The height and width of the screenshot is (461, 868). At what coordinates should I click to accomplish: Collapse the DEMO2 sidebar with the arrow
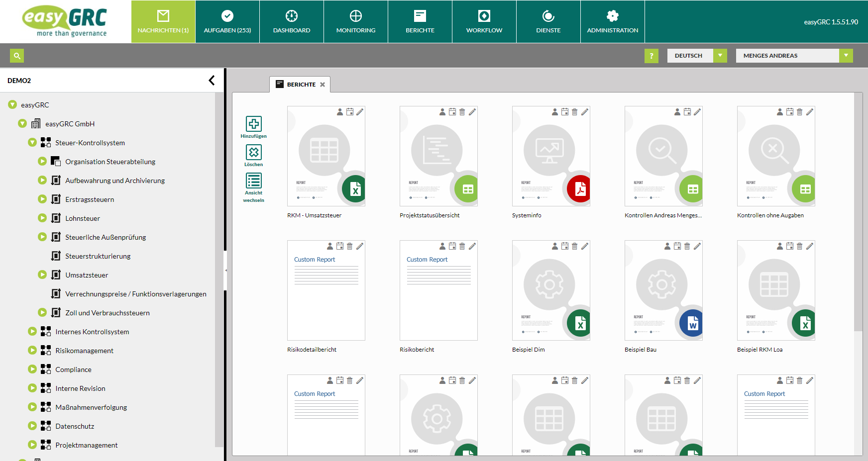pyautogui.click(x=212, y=81)
